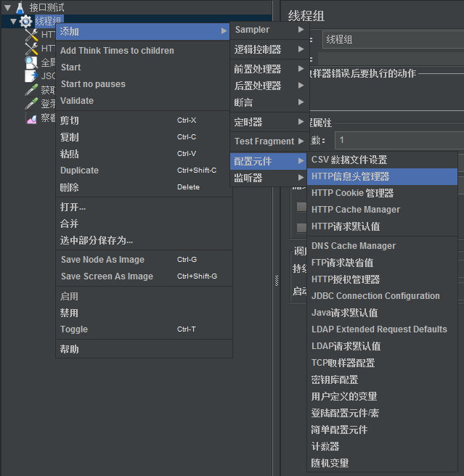Select LDAP请求默认值
This screenshot has width=464, height=476.
click(x=382, y=346)
